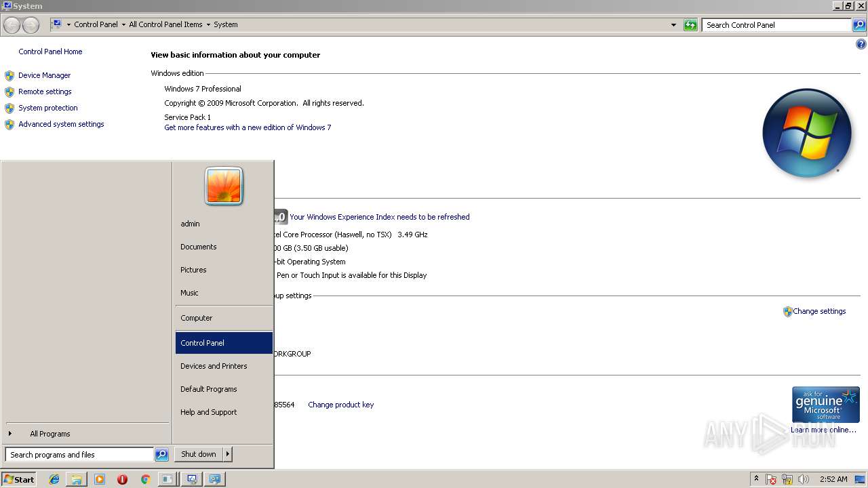Open Control Panel Home link
The width and height of the screenshot is (868, 488).
(50, 52)
